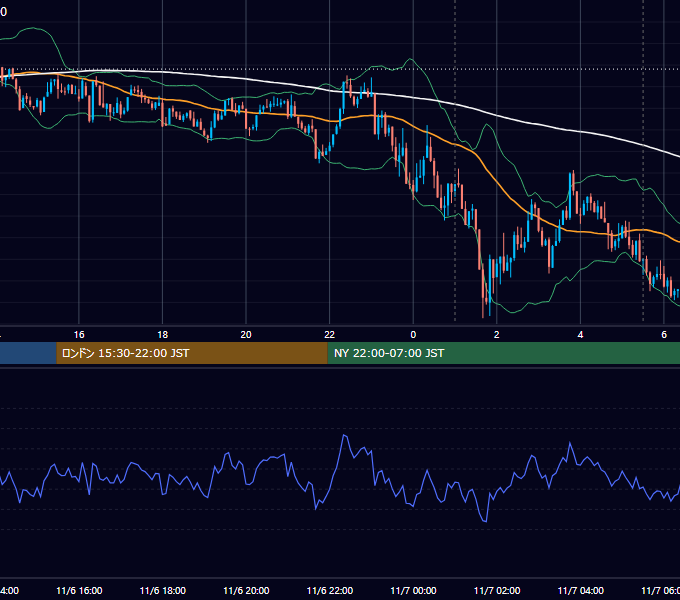
Task: Click the 11/7 02:00 date label
Action: pos(497,590)
